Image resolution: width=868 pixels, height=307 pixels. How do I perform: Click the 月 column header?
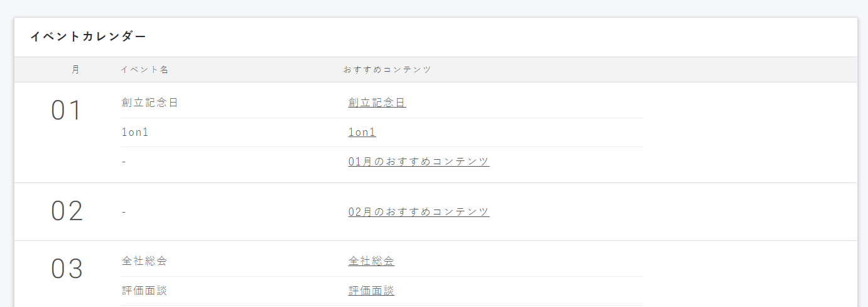pyautogui.click(x=76, y=70)
